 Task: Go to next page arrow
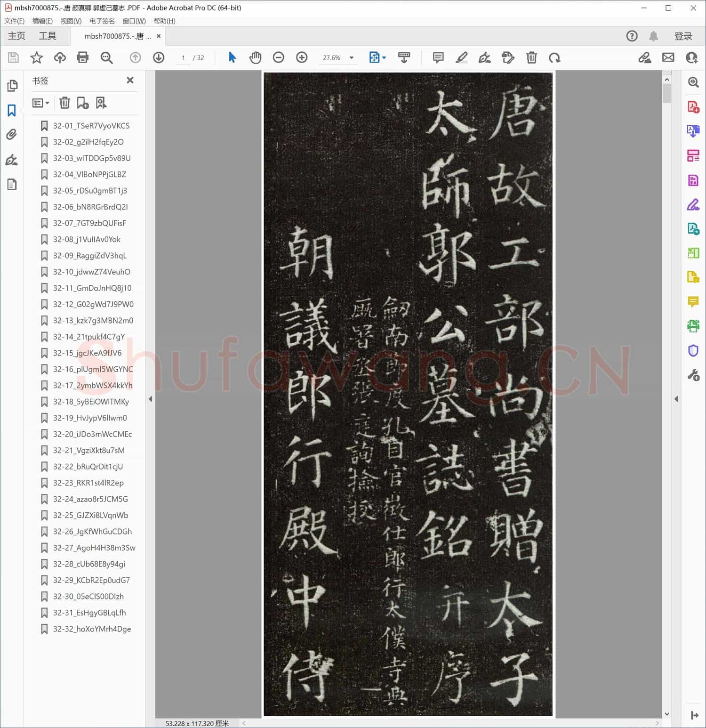159,57
